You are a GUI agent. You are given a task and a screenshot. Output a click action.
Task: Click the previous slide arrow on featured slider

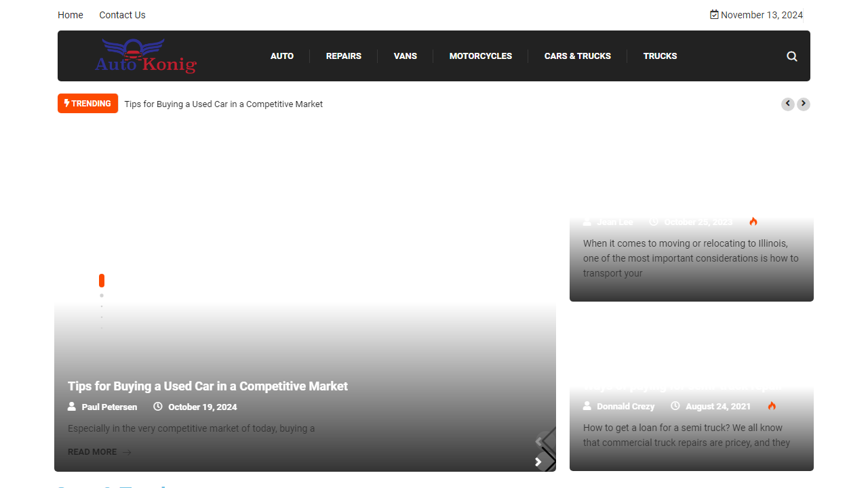click(539, 441)
